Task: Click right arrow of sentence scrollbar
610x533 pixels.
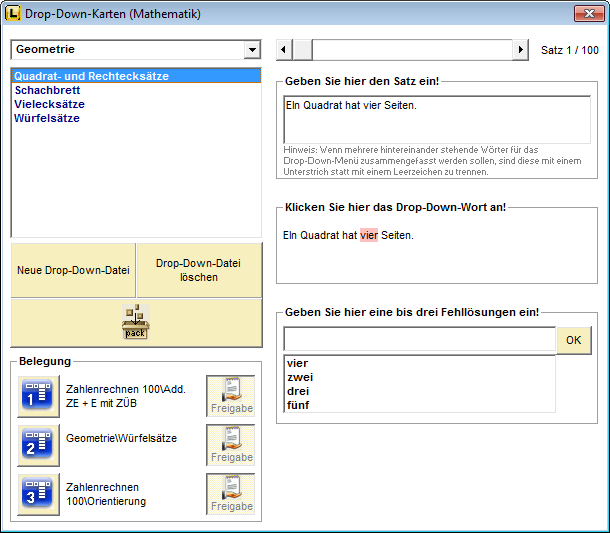Action: tap(520, 50)
